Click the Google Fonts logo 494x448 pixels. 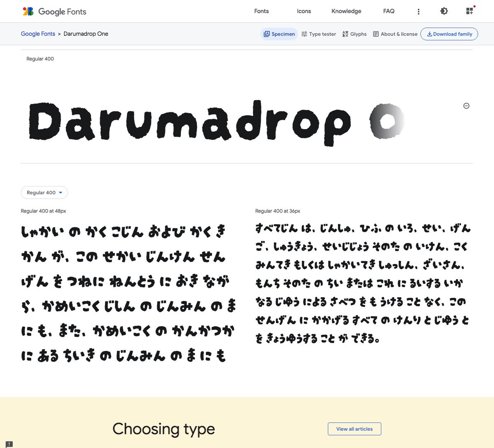pyautogui.click(x=54, y=12)
